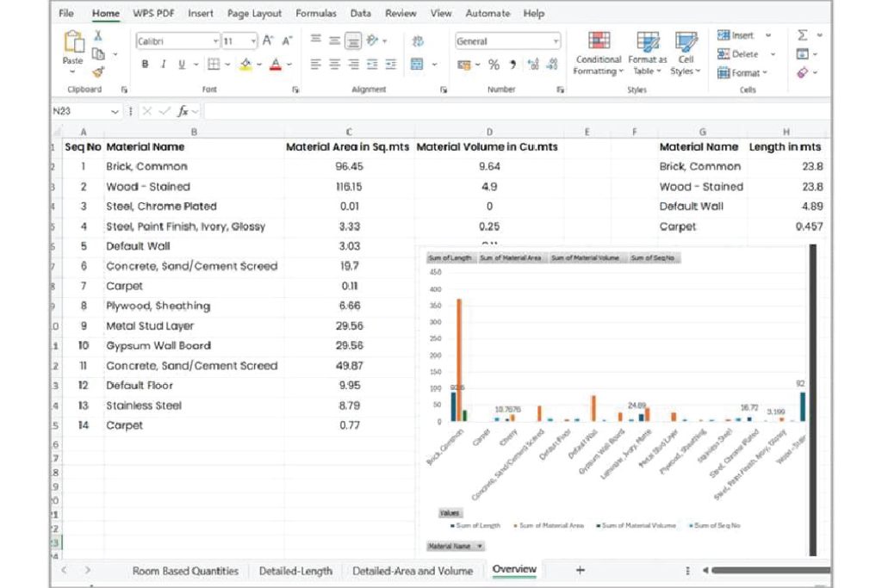Apply the percent style number format
882x588 pixels.
click(x=494, y=65)
